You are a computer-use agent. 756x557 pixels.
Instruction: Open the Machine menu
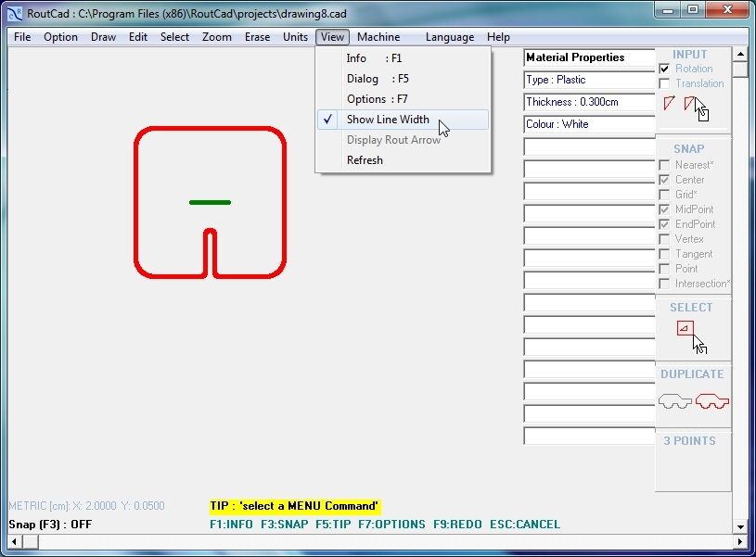[x=378, y=37]
